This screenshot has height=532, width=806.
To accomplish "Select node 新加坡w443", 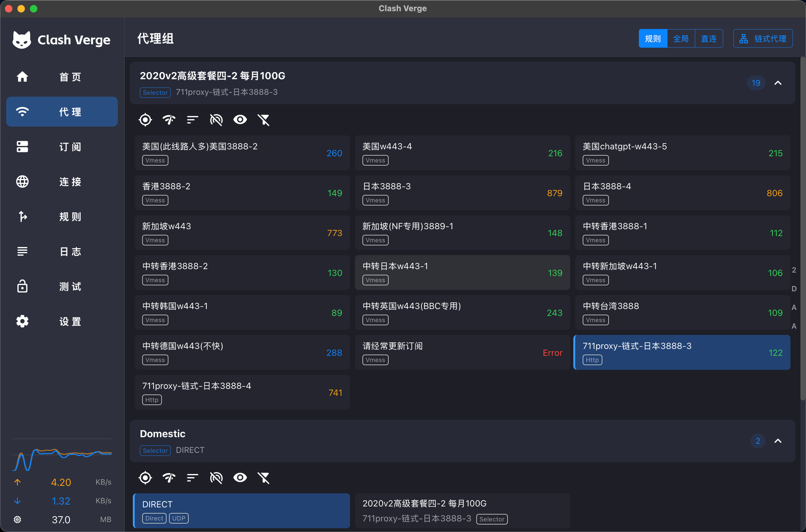I will point(242,233).
